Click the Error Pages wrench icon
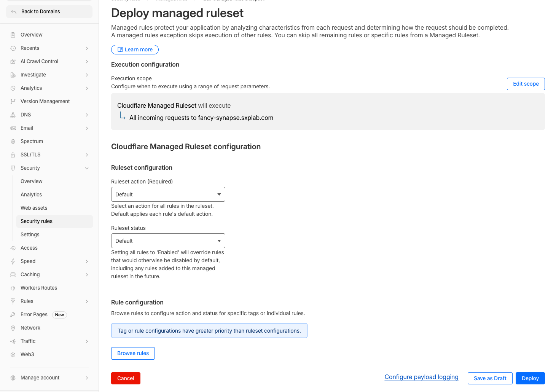This screenshot has height=392, width=556. pos(13,314)
